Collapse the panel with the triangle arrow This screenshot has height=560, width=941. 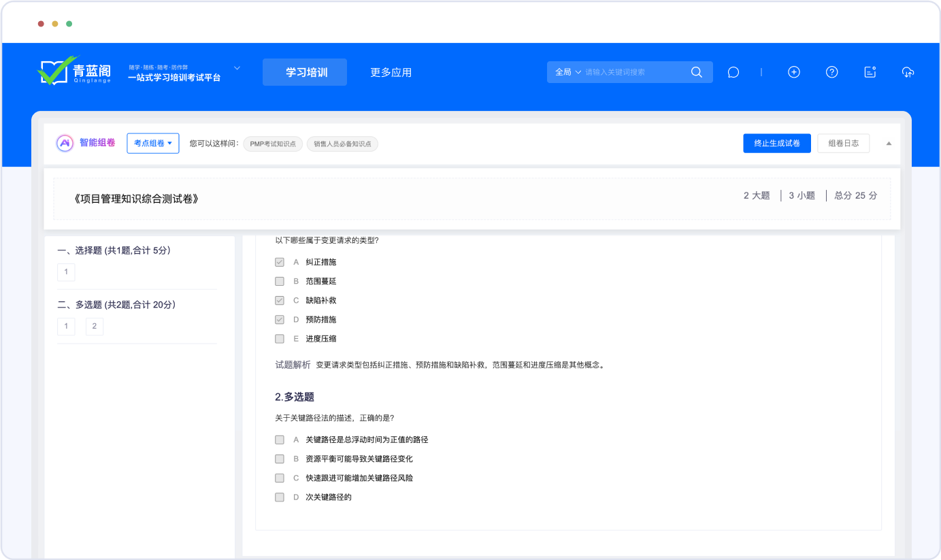click(889, 144)
